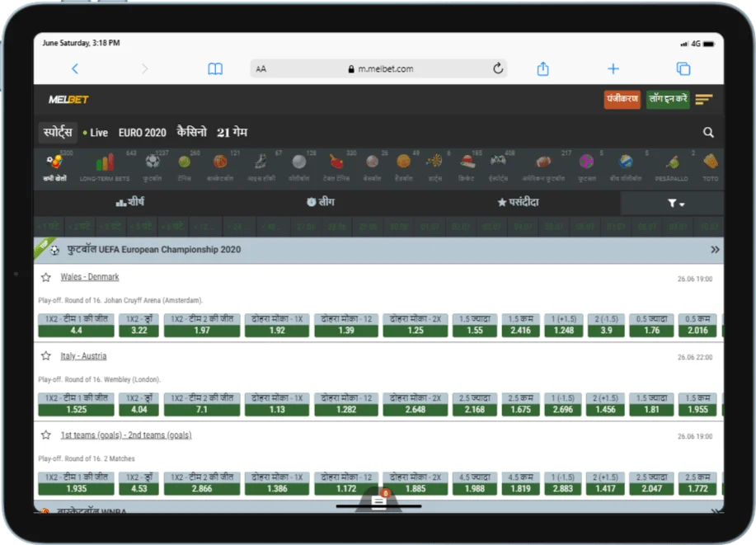Open the Wales - Denmark match link

[x=90, y=277]
